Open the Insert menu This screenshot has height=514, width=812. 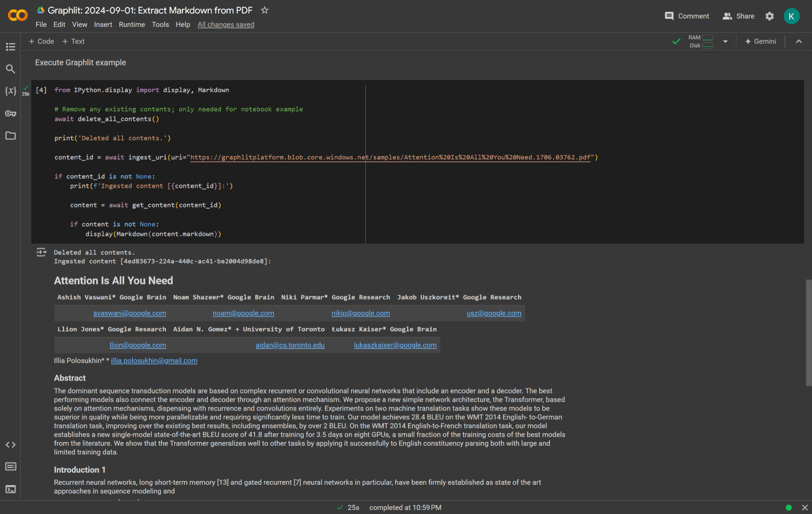tap(103, 24)
